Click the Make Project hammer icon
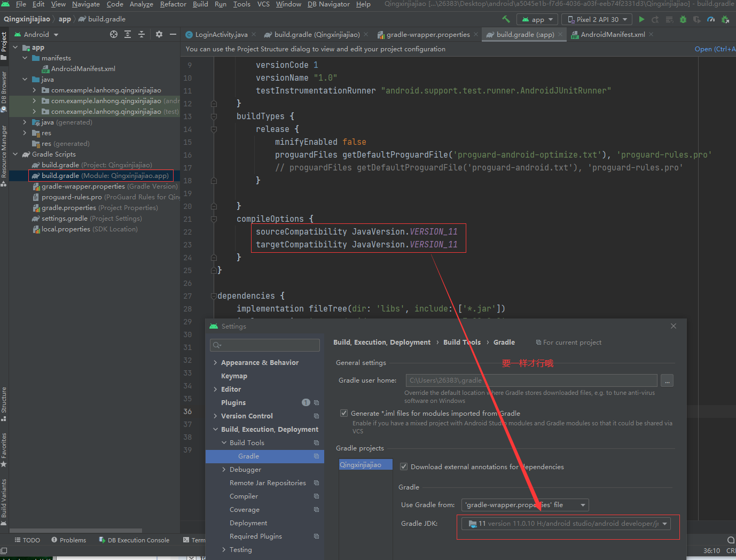The height and width of the screenshot is (560, 736). click(506, 19)
